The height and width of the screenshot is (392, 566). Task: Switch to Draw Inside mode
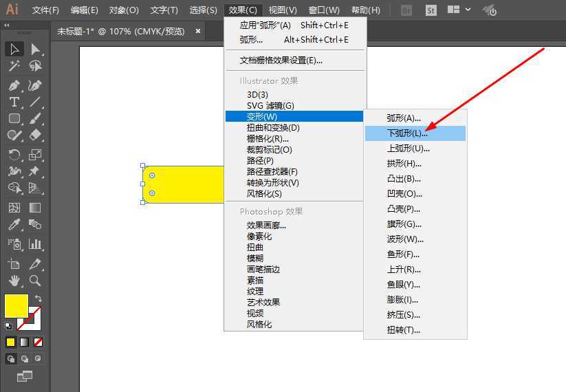tap(38, 359)
